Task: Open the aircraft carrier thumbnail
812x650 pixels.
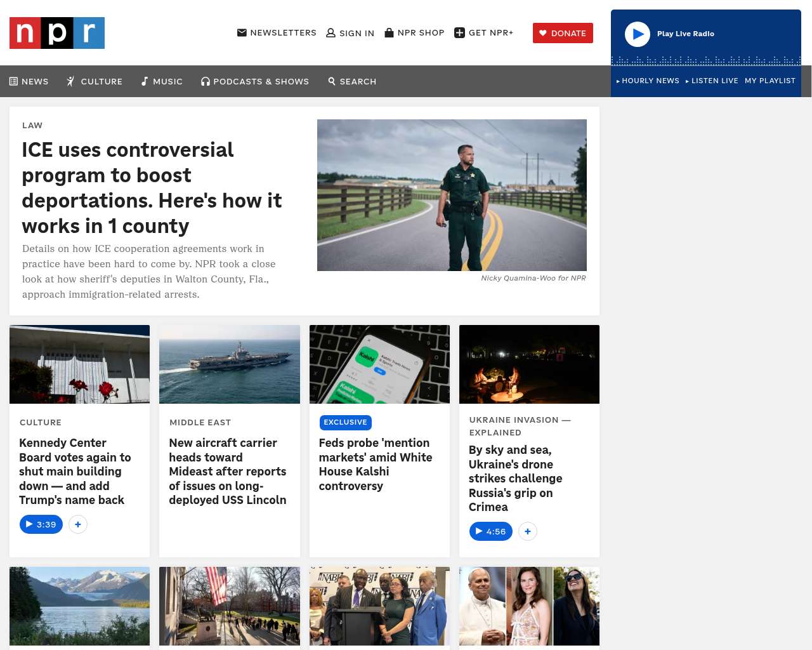Action: point(230,364)
